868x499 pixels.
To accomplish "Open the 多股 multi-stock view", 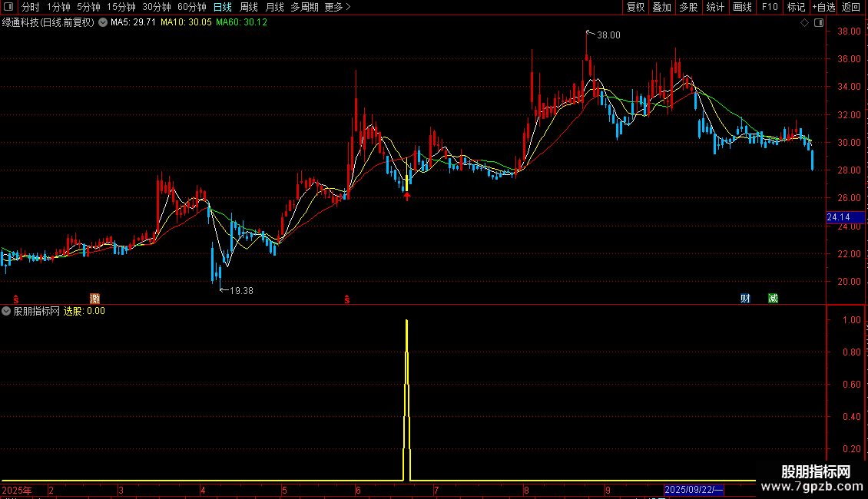I will click(688, 7).
